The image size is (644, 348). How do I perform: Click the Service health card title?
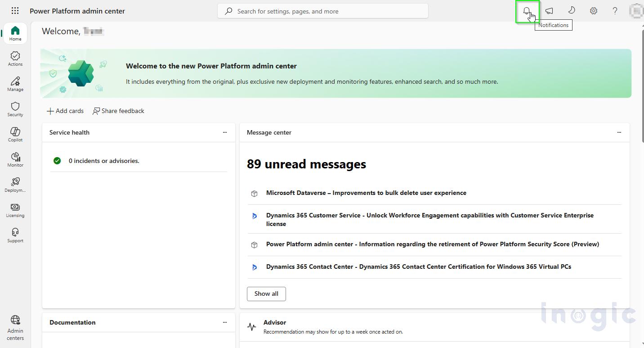(x=69, y=132)
